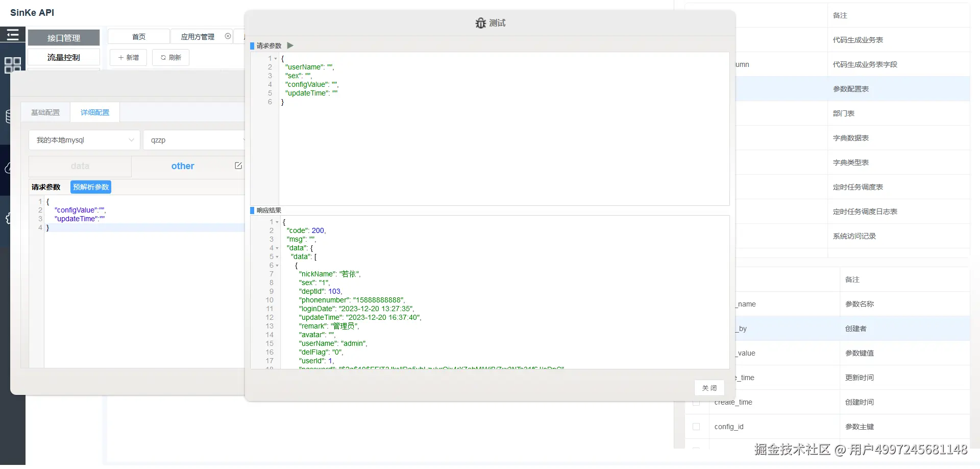Close the 测试 dialog with 关闭
Viewport: 980px width, 469px height.
point(709,388)
